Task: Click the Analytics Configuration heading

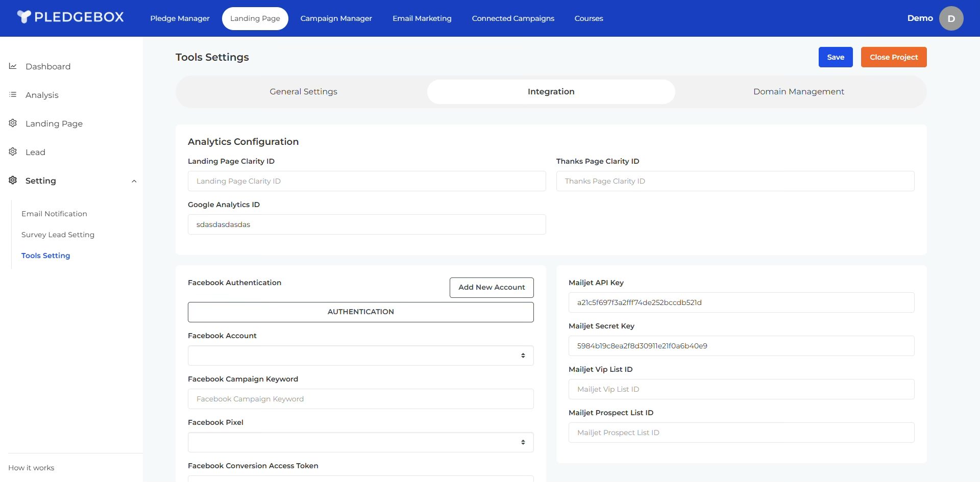Action: point(243,142)
